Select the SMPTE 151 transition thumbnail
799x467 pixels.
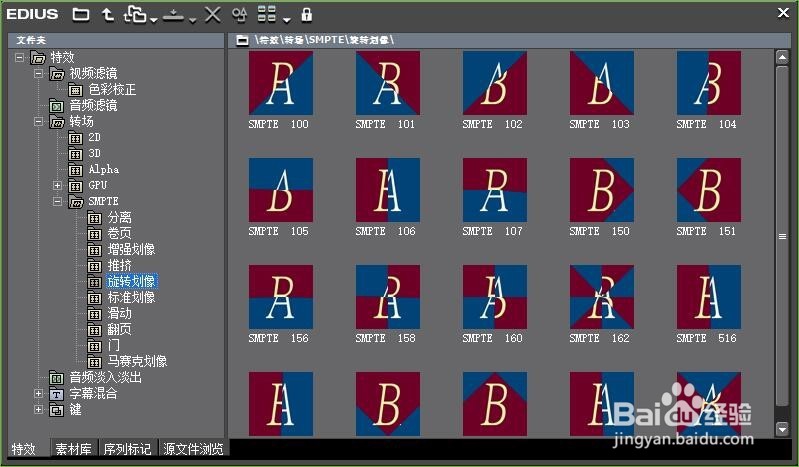[708, 190]
